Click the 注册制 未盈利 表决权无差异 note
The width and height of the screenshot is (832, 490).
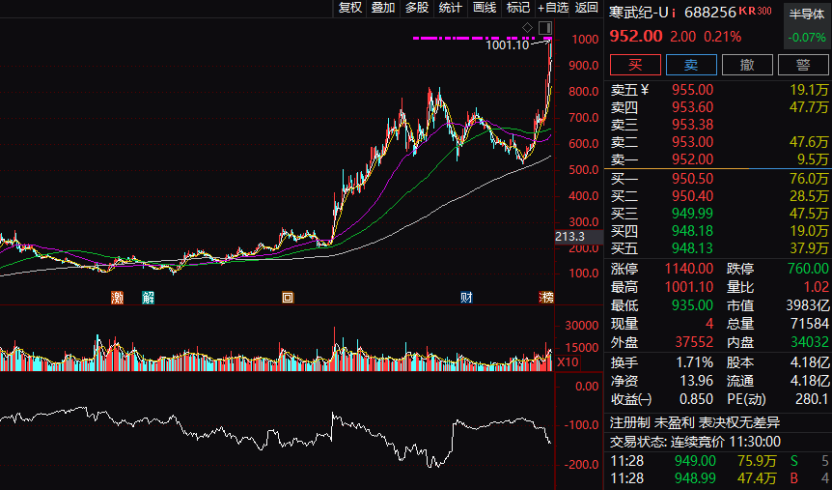pos(695,423)
